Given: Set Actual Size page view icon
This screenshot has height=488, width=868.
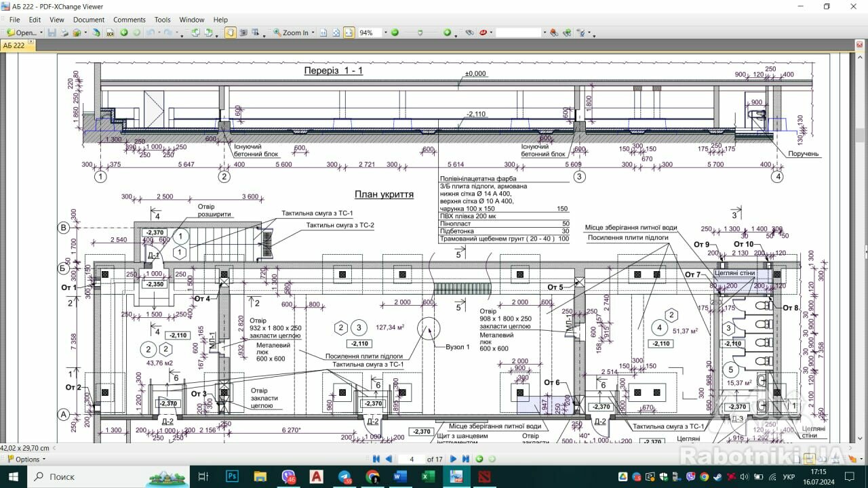Looking at the screenshot, I should click(323, 33).
